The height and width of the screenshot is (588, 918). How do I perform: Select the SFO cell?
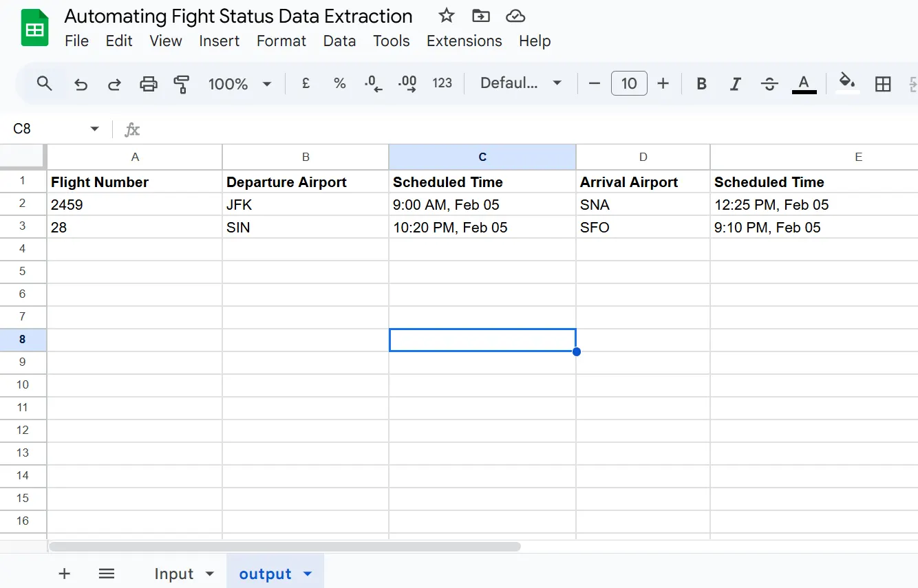643,228
